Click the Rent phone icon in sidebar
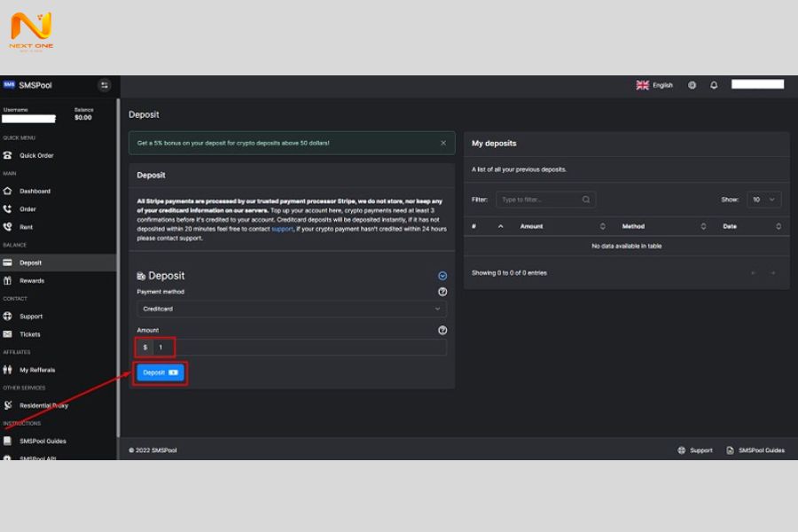The image size is (798, 532). pyautogui.click(x=8, y=227)
